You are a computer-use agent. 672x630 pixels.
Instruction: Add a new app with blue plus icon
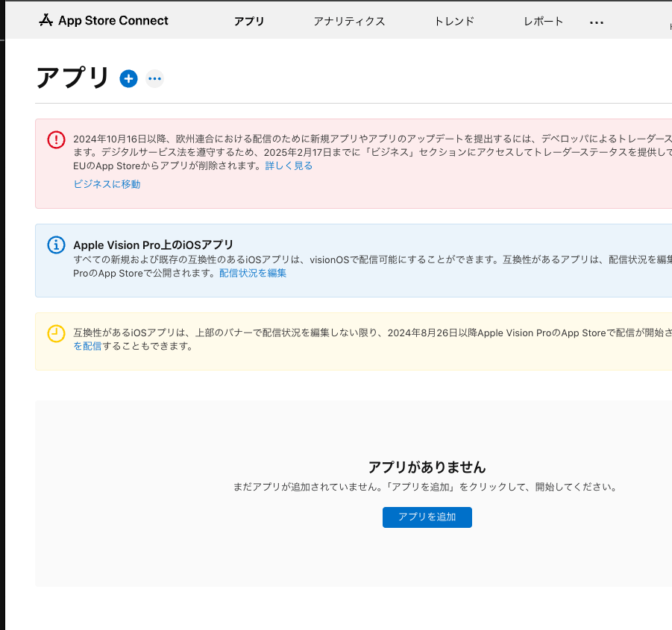(x=128, y=79)
